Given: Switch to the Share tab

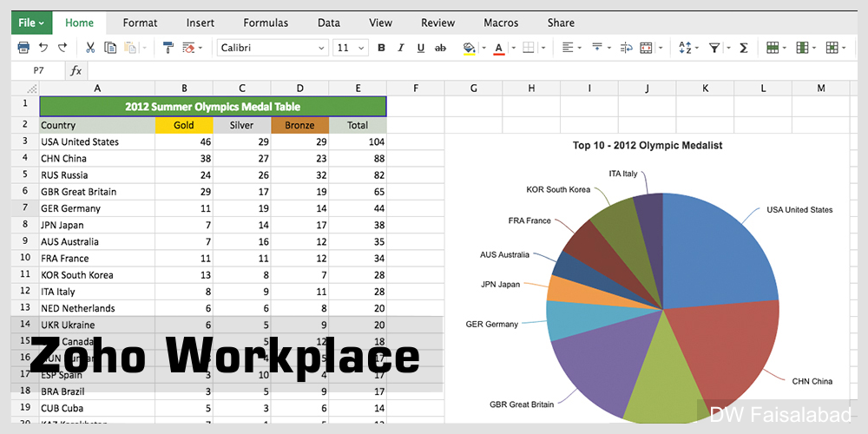Looking at the screenshot, I should point(561,23).
